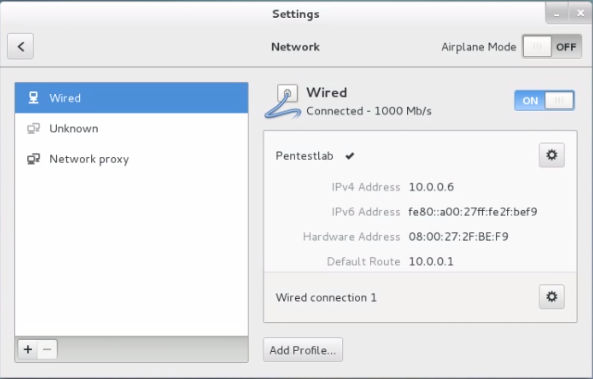Click the Pentestlab active checkmark
Viewport: 593px width, 379px height.
pos(350,156)
